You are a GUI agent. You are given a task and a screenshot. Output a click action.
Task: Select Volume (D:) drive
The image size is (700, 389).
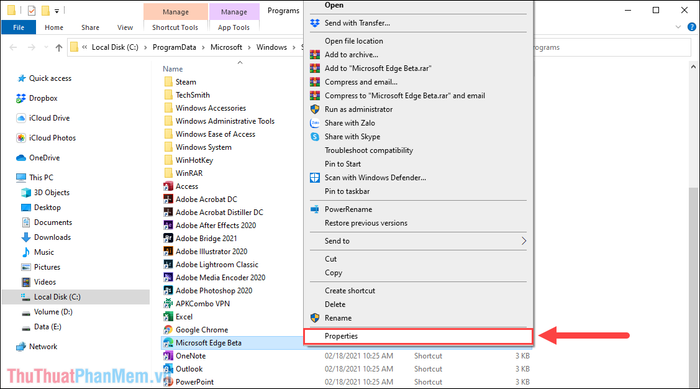53,312
